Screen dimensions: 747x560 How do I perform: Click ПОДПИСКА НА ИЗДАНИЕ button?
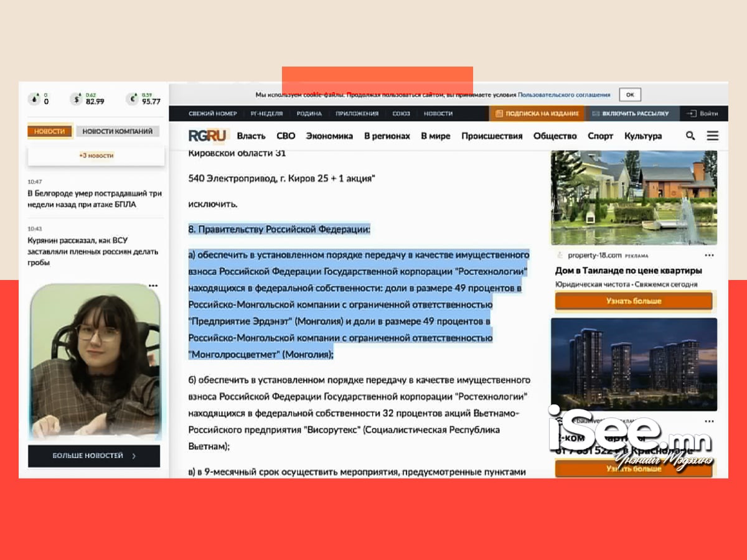537,114
